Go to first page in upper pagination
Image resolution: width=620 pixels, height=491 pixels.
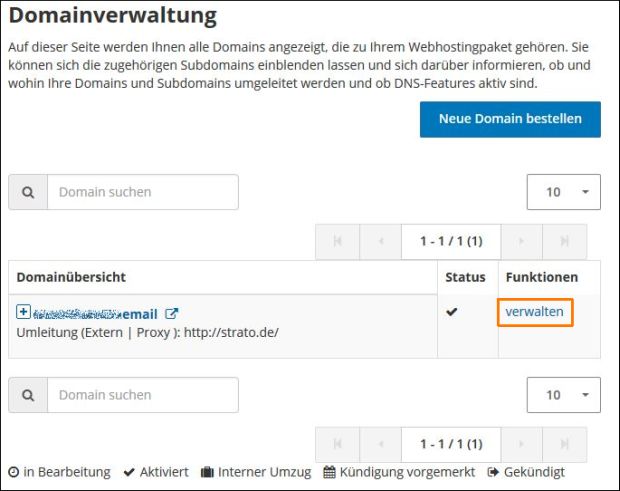pos(337,241)
